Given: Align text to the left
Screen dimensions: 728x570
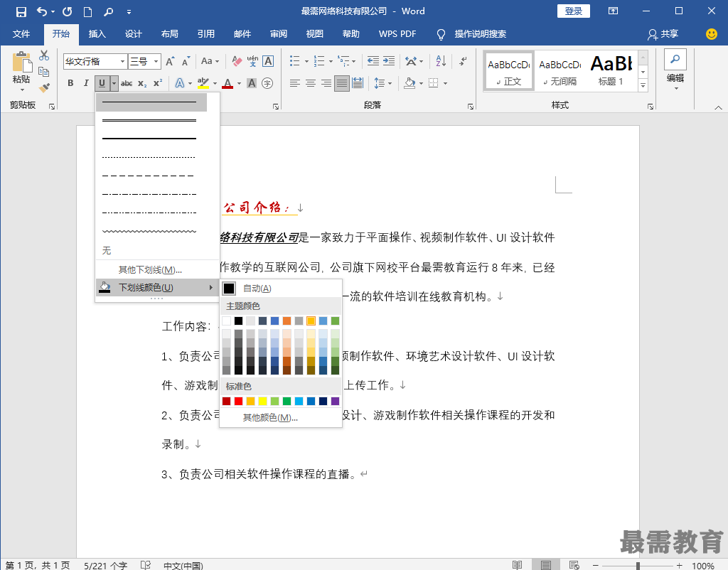Looking at the screenshot, I should (x=295, y=83).
